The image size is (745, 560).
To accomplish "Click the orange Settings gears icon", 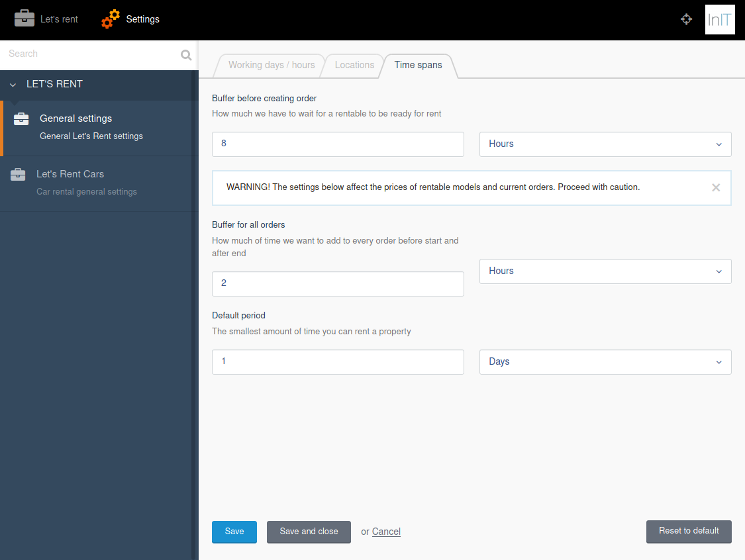I will point(110,19).
